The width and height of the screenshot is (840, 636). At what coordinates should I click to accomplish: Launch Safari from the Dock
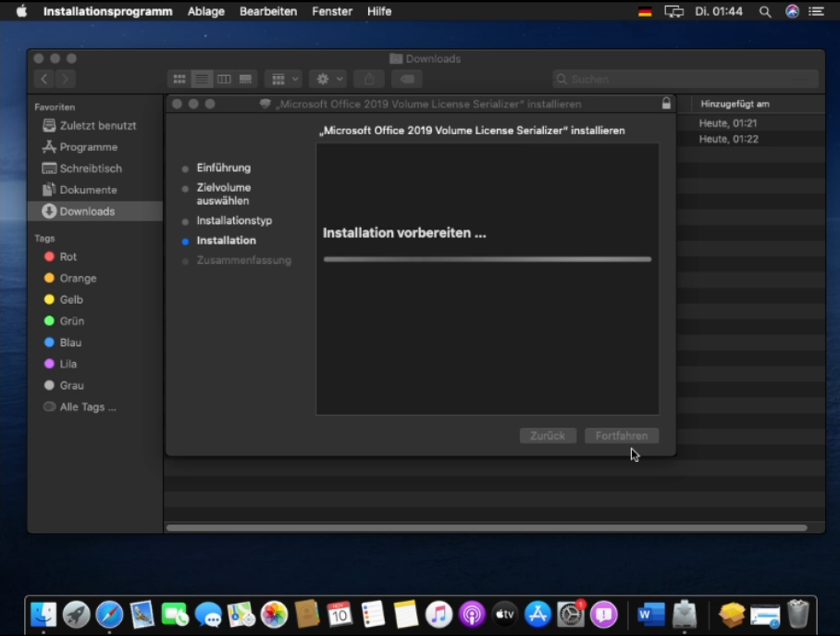pyautogui.click(x=109, y=614)
